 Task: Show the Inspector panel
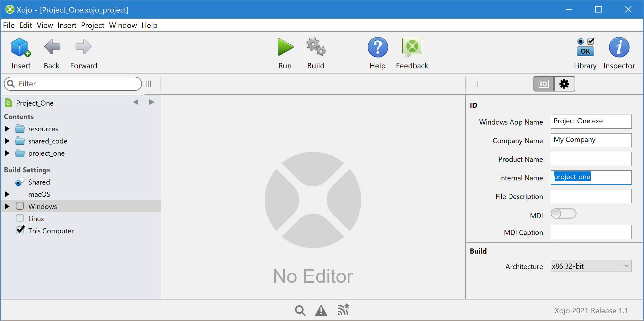click(x=619, y=47)
